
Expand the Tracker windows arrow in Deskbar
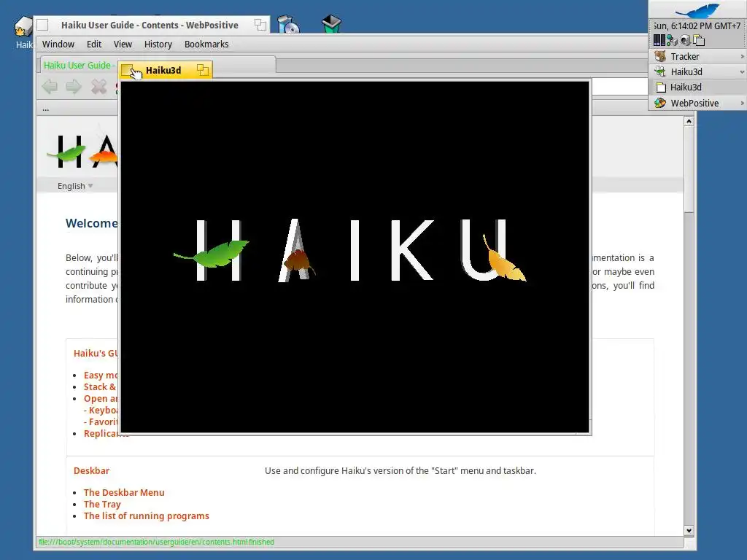742,56
